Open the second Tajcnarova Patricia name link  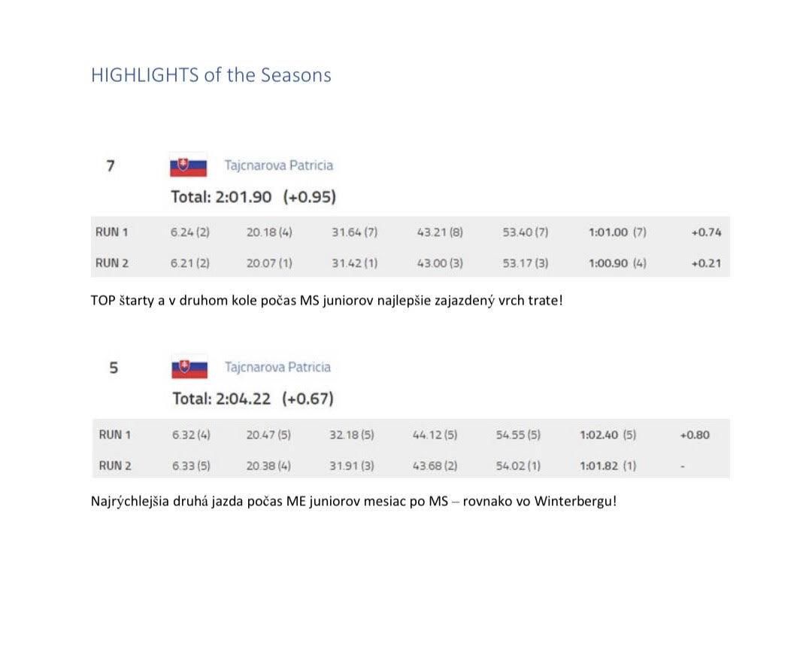277,367
